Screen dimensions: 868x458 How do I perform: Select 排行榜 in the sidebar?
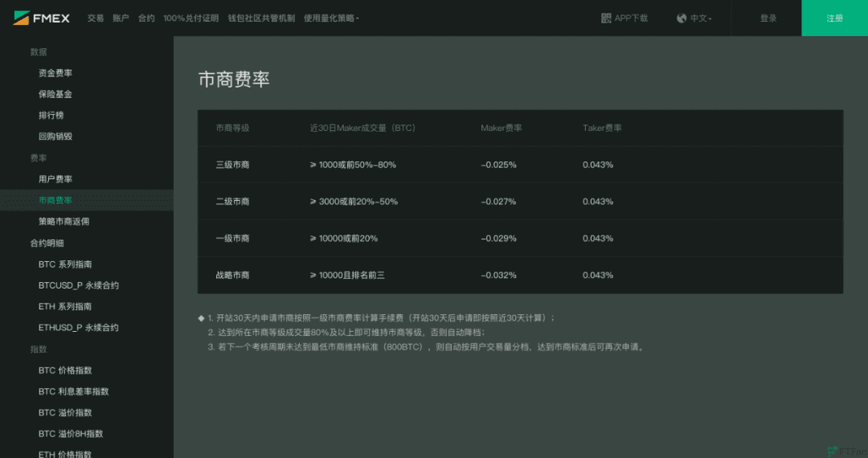click(51, 115)
